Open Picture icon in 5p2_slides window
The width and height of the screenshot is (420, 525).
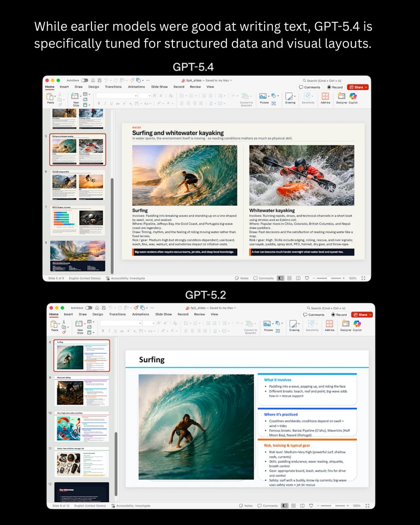[268, 324]
